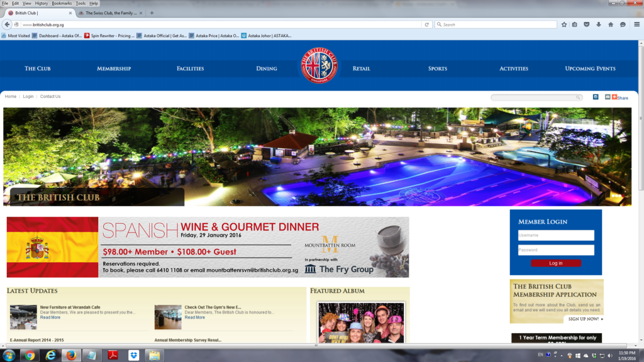Open the Bookmarks menu
This screenshot has height=362, width=644.
62,3
